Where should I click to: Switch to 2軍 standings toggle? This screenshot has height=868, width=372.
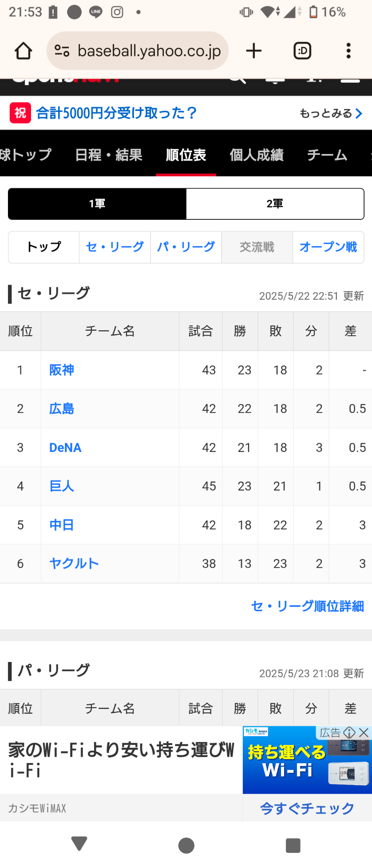click(x=275, y=204)
